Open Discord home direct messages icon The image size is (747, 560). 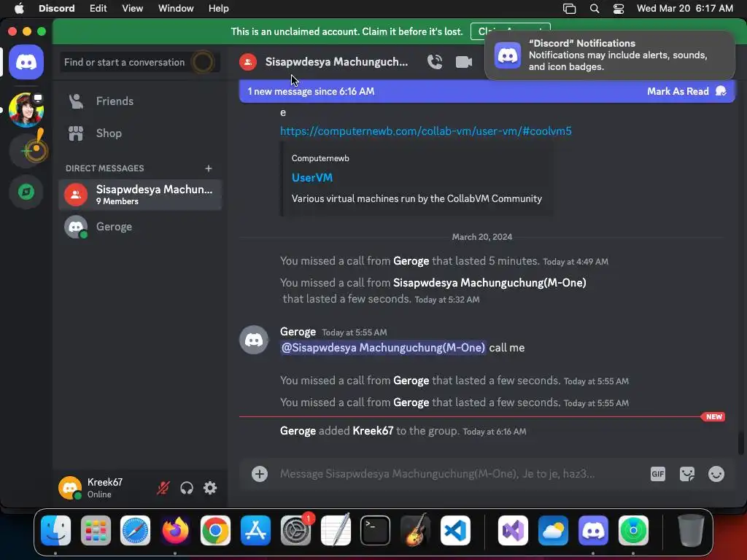pos(26,62)
